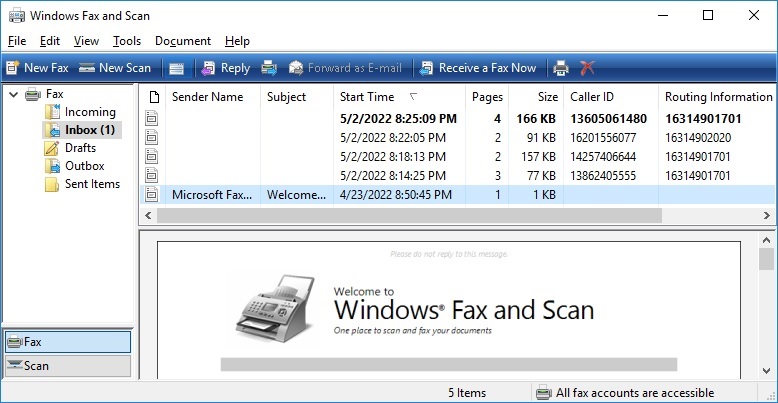Click the preview pane's vertical scrollbar thumb

(766, 259)
